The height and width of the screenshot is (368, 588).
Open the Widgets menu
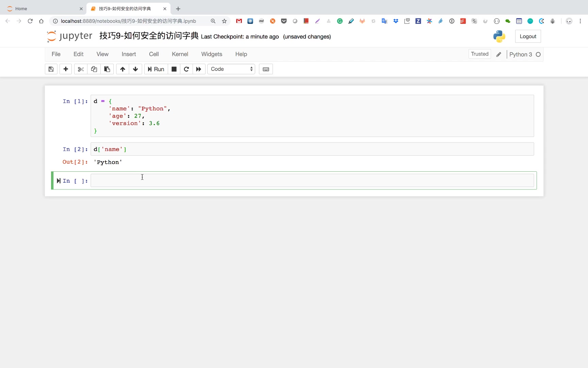pyautogui.click(x=211, y=54)
